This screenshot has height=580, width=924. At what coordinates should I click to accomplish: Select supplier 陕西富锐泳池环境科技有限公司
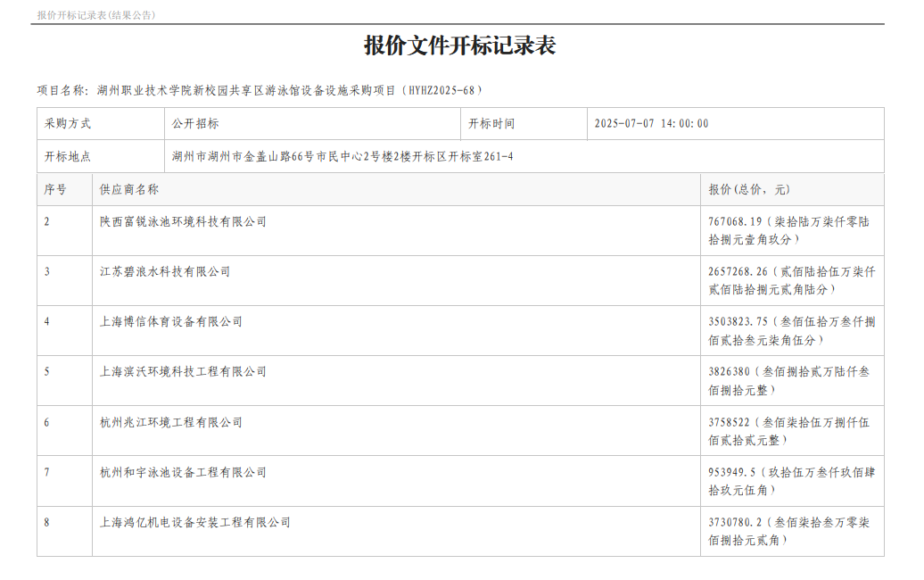click(x=183, y=221)
